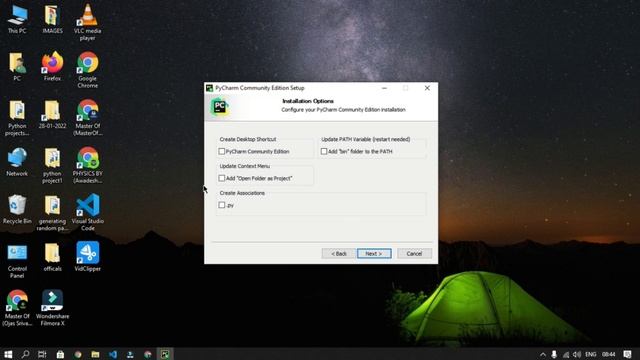Click the Windows Start button
The width and height of the screenshot is (640, 360).
coord(8,354)
